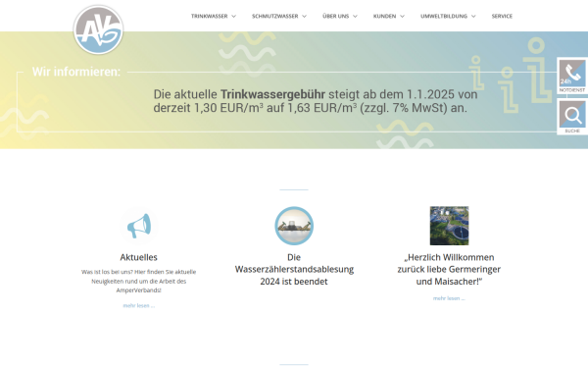This screenshot has height=368, width=588.
Task: Expand the Trinkwasser dropdown chevron
Action: [233, 16]
